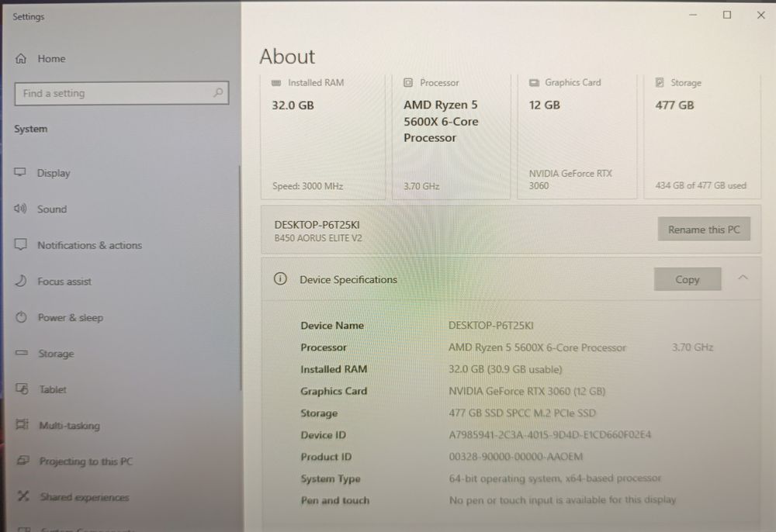This screenshot has height=532, width=776.
Task: Click the 477 GB storage card value
Action: (674, 105)
